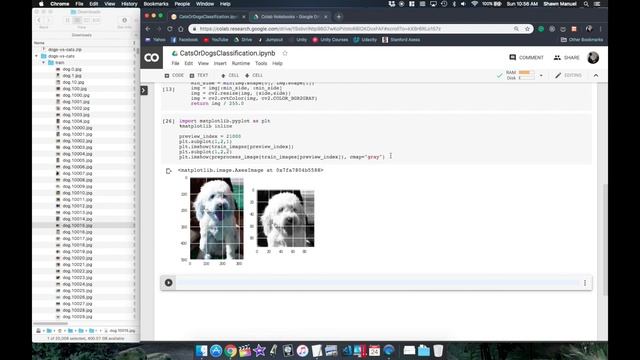Bookmark this page with the star icon
The width and height of the screenshot is (640, 360).
(x=527, y=29)
